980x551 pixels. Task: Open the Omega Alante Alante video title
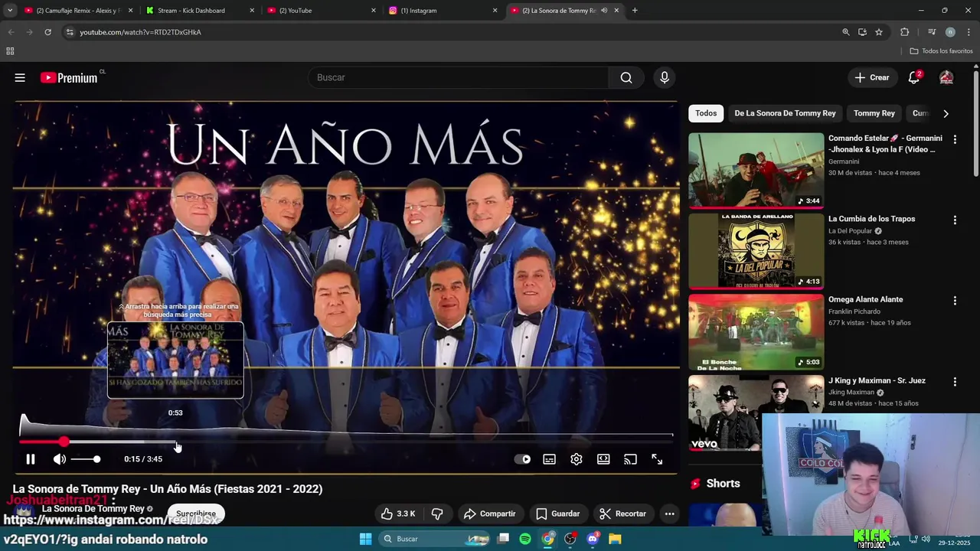[x=865, y=299]
